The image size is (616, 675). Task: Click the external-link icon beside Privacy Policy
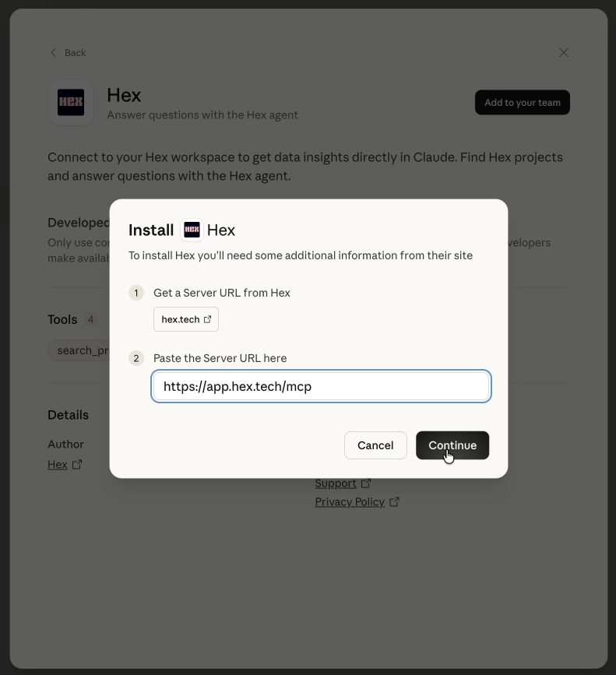coord(394,501)
